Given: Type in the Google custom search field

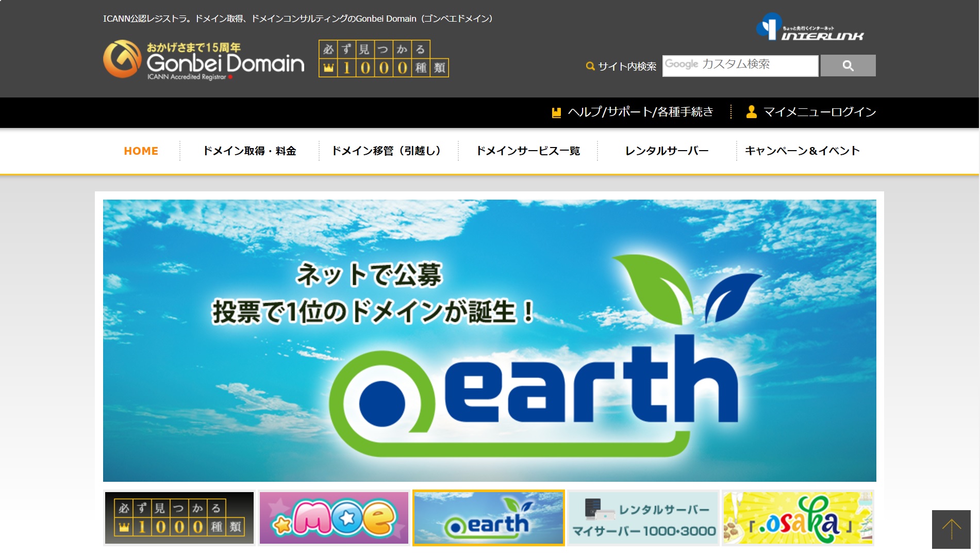Looking at the screenshot, I should coord(740,66).
